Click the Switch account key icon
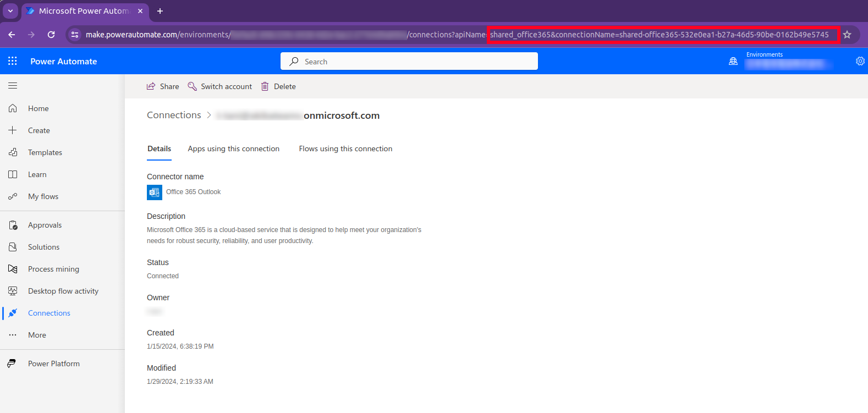This screenshot has width=868, height=413. coord(192,86)
